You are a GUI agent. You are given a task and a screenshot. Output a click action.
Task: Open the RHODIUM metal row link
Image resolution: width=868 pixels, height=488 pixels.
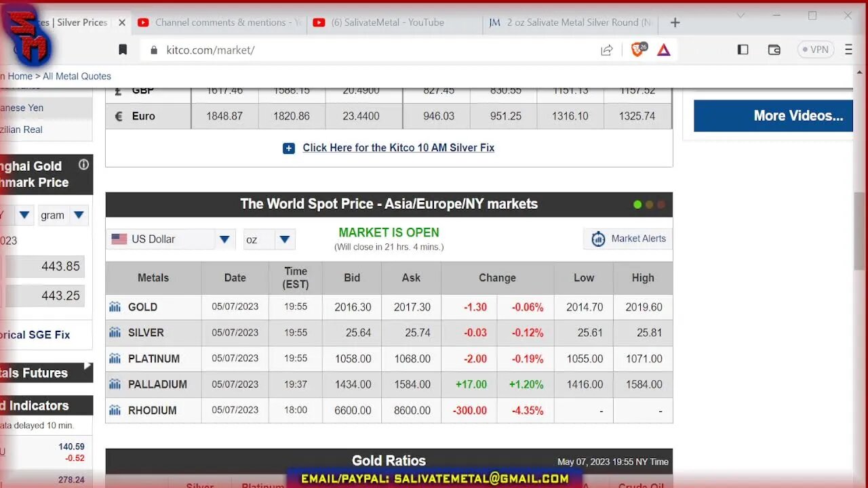click(x=152, y=410)
